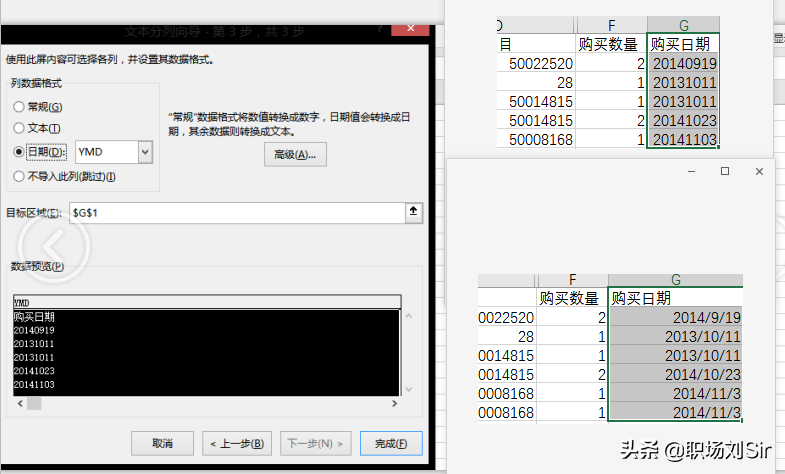
Task: Click the preview horizontal scroll left arrow
Action: [x=20, y=403]
